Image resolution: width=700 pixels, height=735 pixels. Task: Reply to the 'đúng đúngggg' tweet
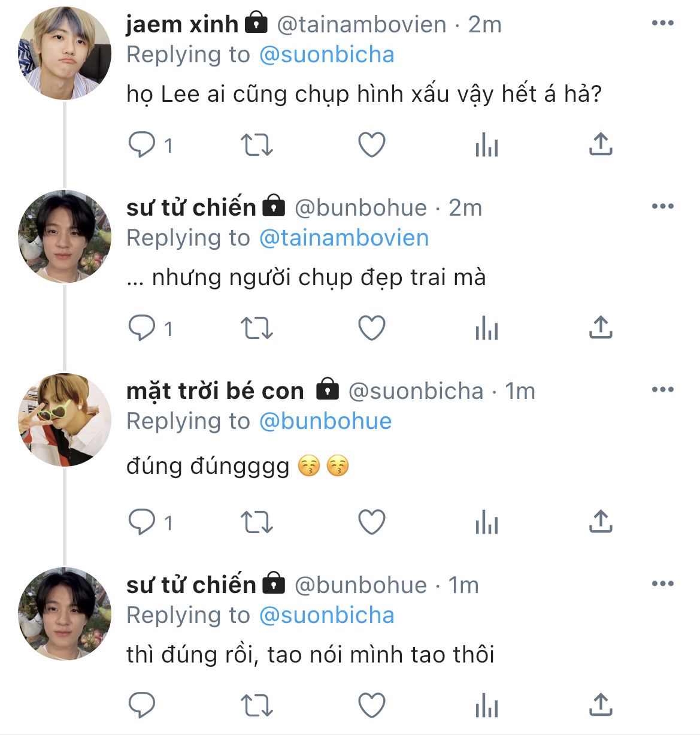pyautogui.click(x=142, y=522)
